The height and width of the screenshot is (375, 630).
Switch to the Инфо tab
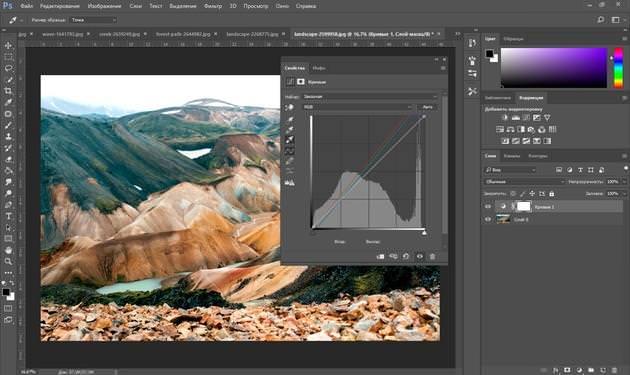[319, 68]
